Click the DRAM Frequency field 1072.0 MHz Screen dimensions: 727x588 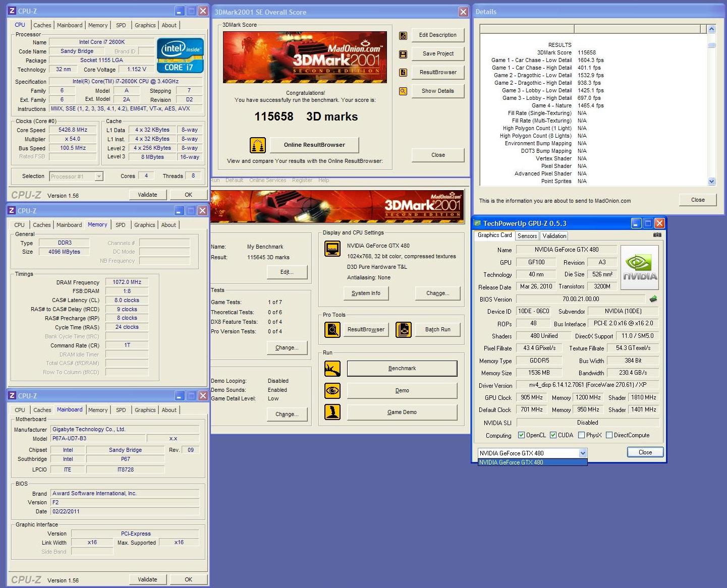point(127,282)
